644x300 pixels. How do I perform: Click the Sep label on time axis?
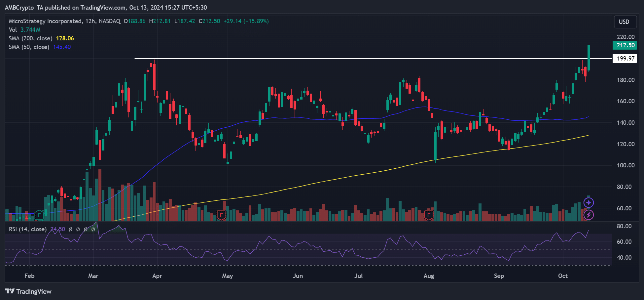coord(499,276)
